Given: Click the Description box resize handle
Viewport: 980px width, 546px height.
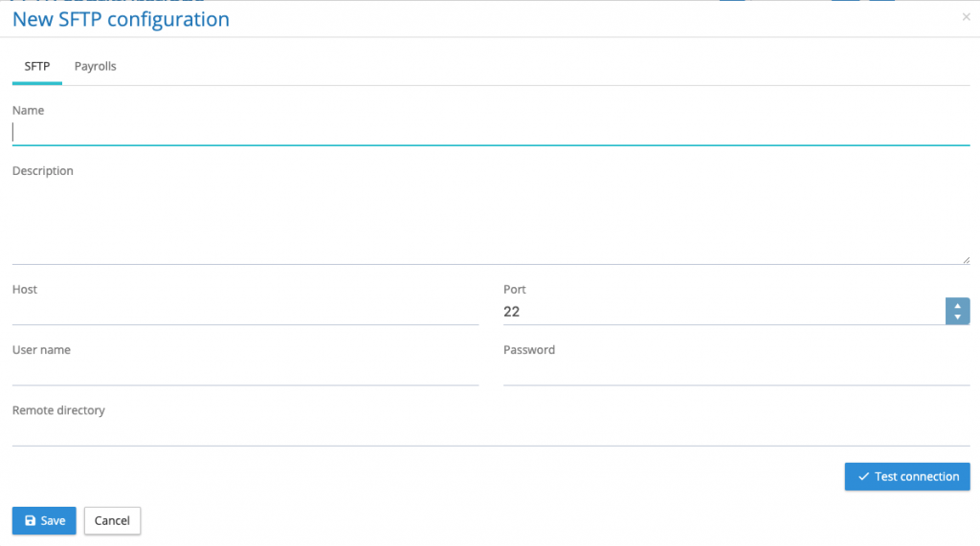Looking at the screenshot, I should tap(966, 259).
